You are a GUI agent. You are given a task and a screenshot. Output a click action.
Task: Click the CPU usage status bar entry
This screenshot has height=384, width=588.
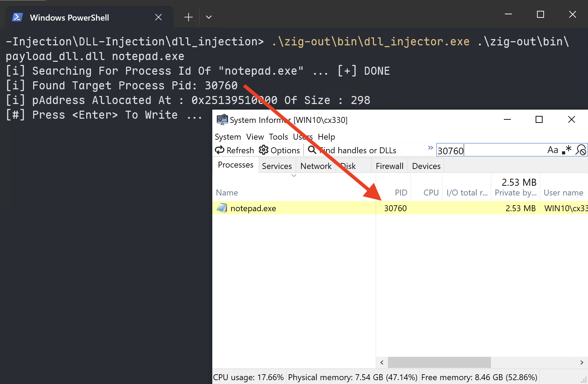click(x=249, y=377)
